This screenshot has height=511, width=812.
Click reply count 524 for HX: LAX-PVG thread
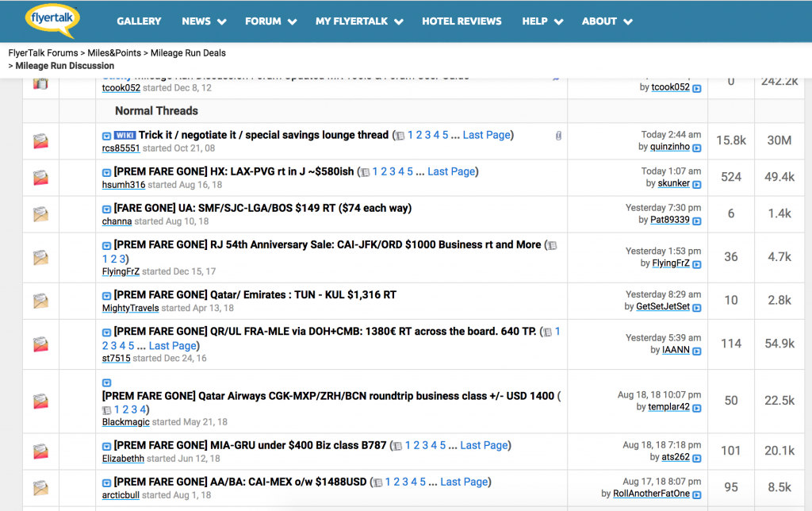[730, 177]
